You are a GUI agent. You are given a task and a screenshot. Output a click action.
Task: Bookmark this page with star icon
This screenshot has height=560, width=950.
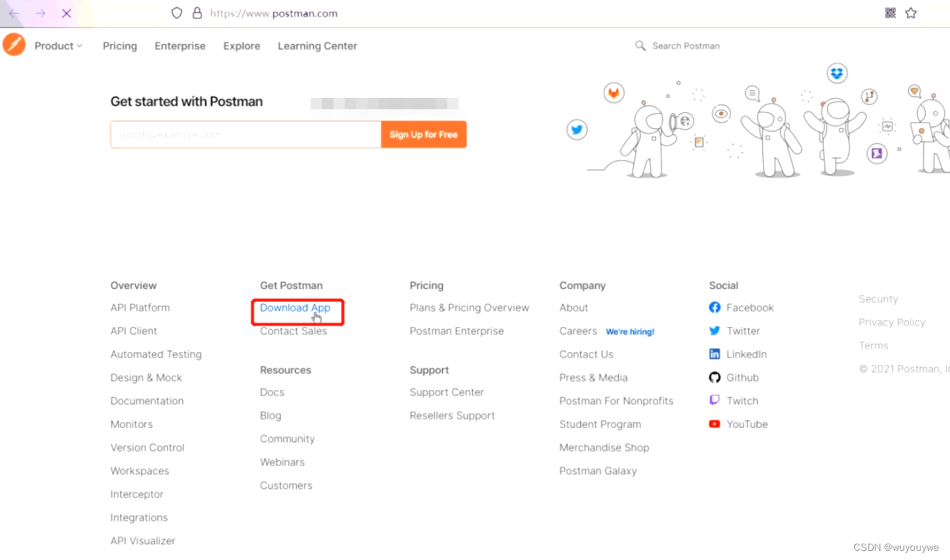[x=911, y=13]
